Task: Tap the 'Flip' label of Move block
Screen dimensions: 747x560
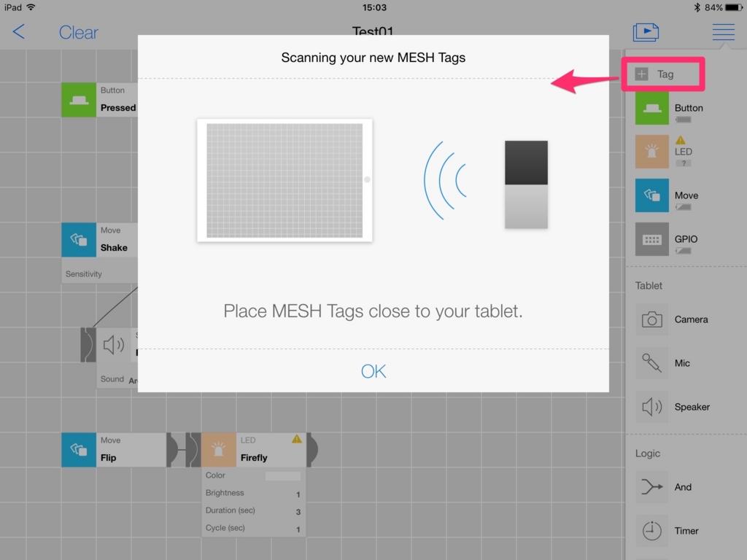Action: coord(108,458)
